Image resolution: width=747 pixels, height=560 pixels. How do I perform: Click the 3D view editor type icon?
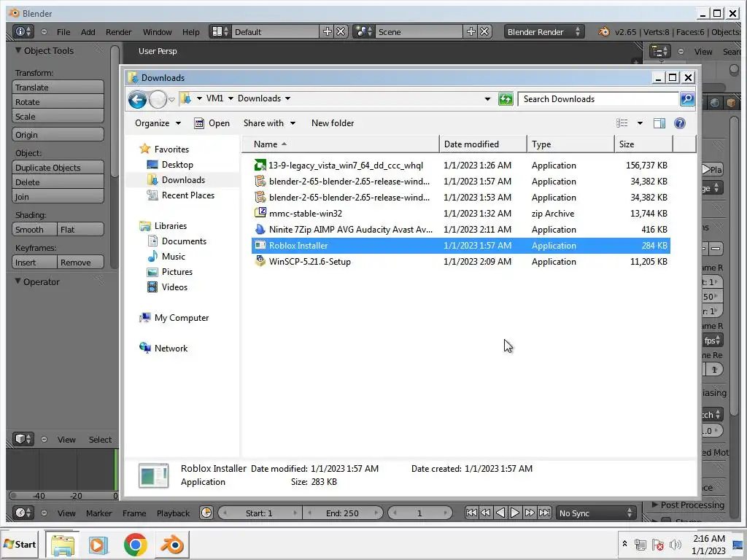tap(23, 439)
